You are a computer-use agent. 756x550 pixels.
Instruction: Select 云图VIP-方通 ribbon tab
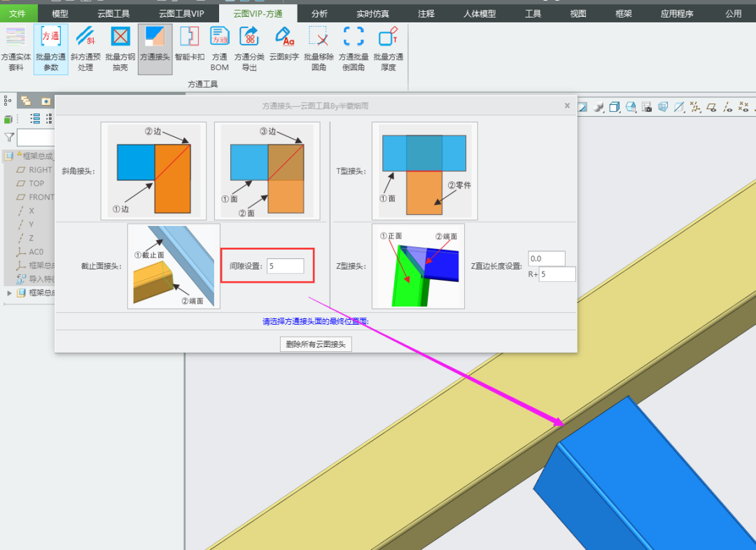(x=258, y=13)
